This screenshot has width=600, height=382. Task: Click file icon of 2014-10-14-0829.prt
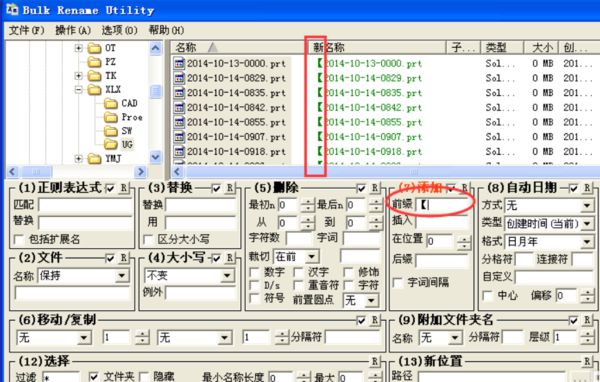(179, 78)
